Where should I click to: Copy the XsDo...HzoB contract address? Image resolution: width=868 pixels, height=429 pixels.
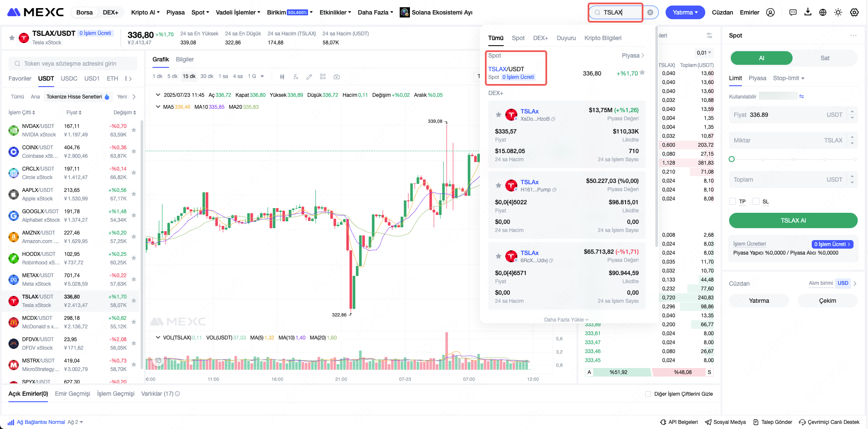pos(553,119)
